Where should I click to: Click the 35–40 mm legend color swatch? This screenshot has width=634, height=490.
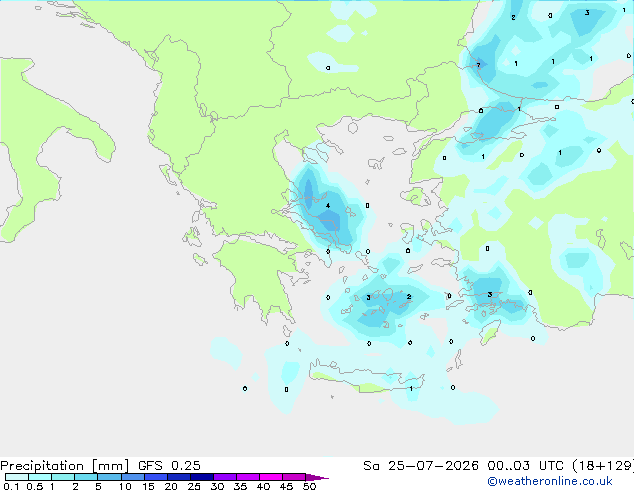[248, 477]
